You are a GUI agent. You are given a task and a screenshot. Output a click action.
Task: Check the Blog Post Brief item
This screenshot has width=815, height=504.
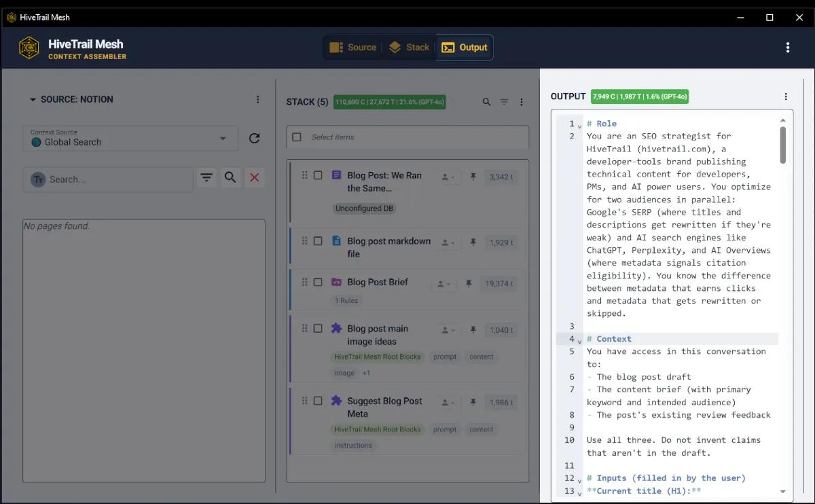click(x=318, y=282)
